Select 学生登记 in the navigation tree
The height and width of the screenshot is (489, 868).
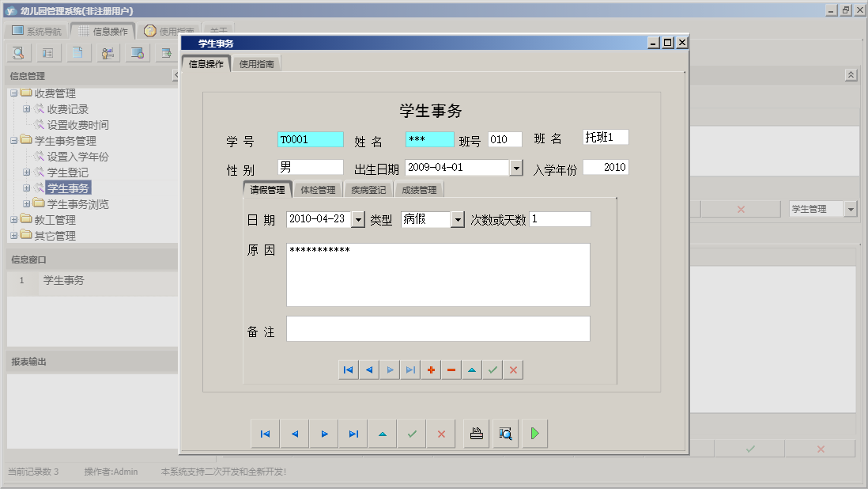click(x=68, y=172)
